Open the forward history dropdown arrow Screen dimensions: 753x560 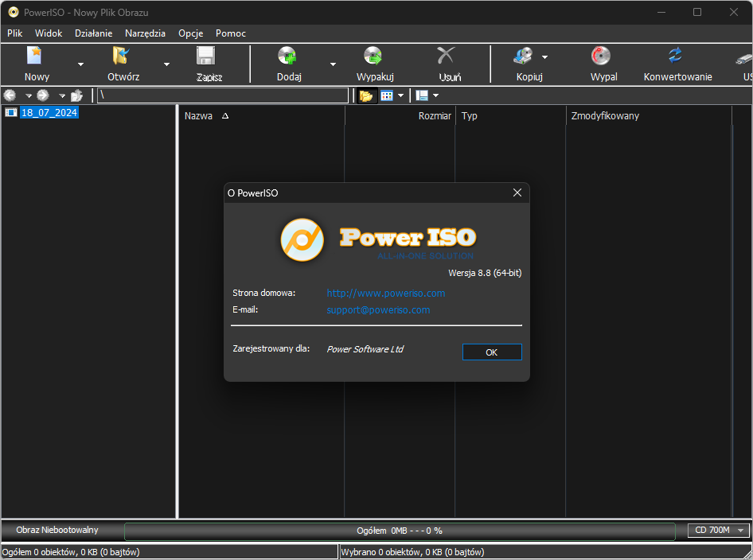click(62, 96)
